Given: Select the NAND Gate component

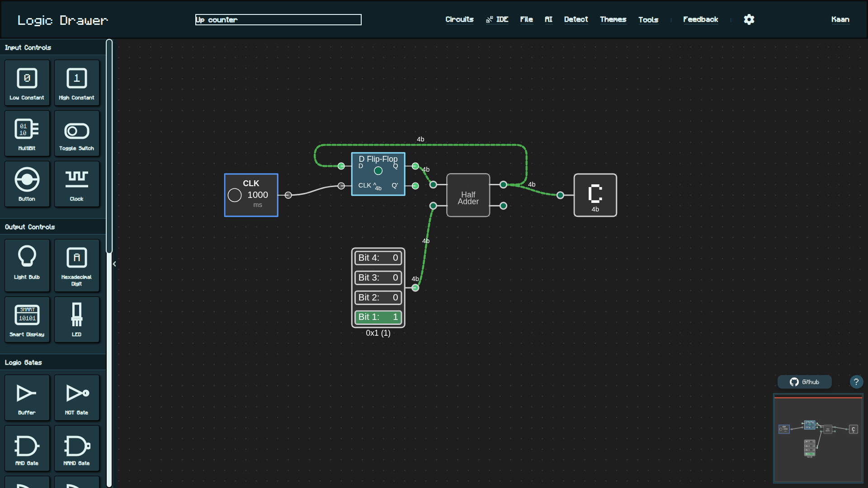Looking at the screenshot, I should click(x=77, y=448).
